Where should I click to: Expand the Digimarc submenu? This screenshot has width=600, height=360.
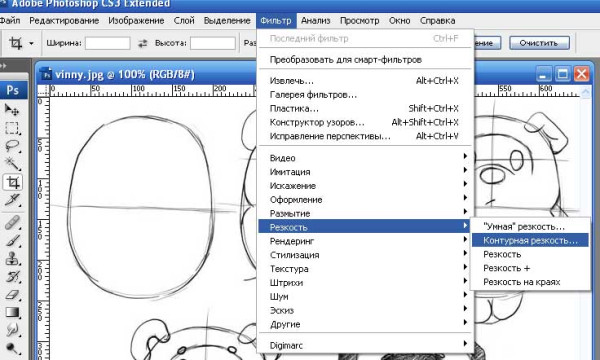point(366,345)
